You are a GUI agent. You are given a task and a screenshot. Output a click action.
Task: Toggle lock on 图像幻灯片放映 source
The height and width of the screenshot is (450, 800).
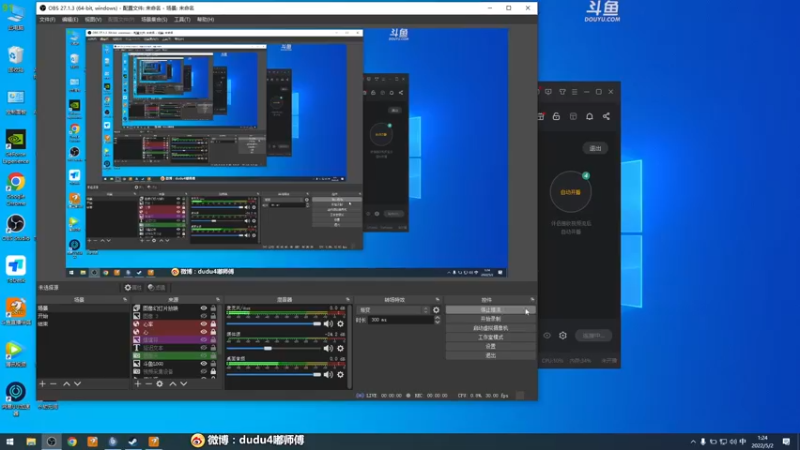(x=213, y=308)
